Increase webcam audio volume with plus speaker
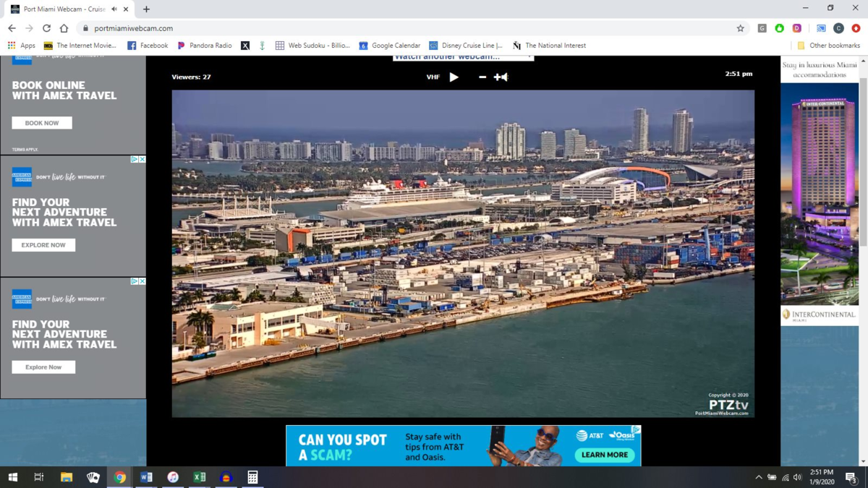The width and height of the screenshot is (868, 488). point(501,77)
